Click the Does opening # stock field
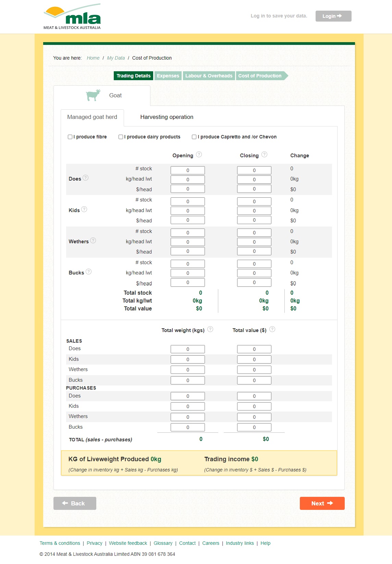Viewport: 392px width, 564px height. [187, 170]
